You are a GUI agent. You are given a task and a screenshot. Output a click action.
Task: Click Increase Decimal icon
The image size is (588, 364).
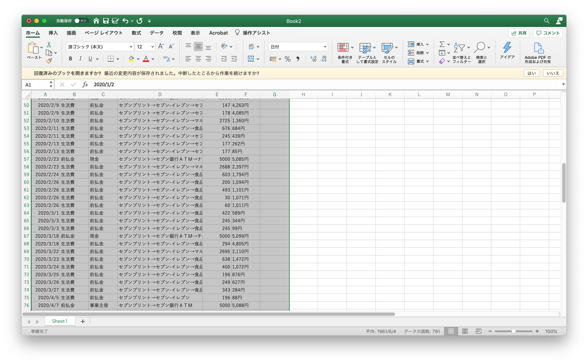(x=313, y=59)
